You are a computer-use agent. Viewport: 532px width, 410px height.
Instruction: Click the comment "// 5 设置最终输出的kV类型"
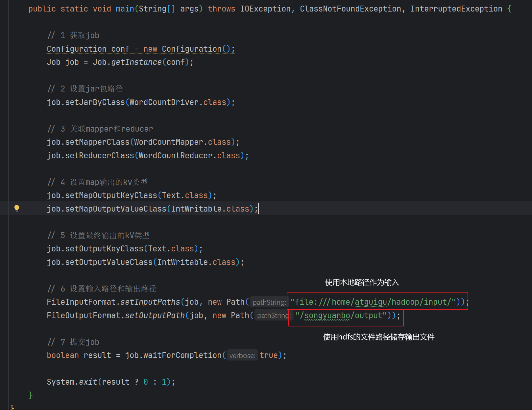[98, 236]
